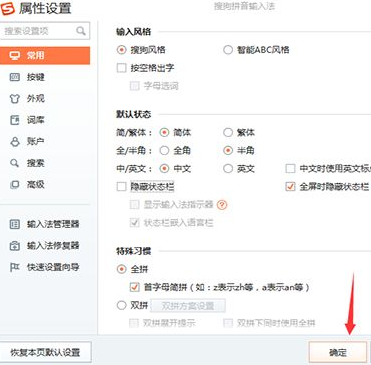
Task: Toggle 双拼下同时使用全拼 checkbox
Action: (x=228, y=323)
